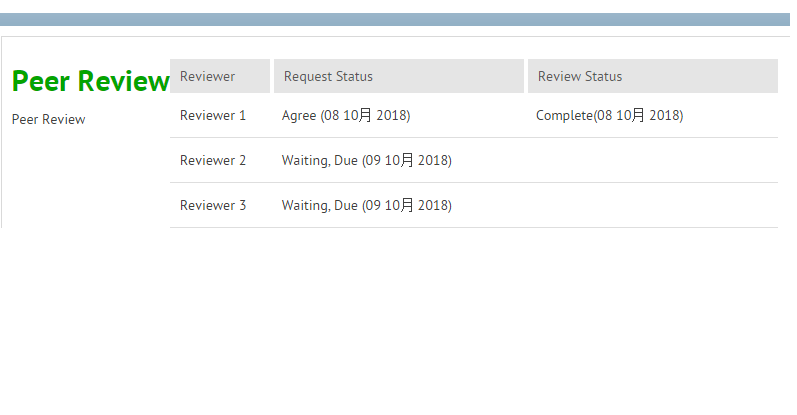Click Reviewer 3's empty Review Status cell

coord(652,205)
